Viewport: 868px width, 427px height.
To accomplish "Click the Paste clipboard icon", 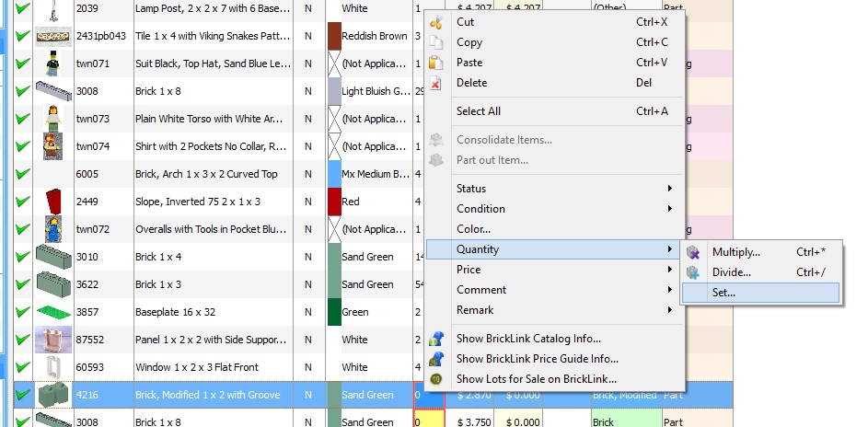I will click(436, 63).
